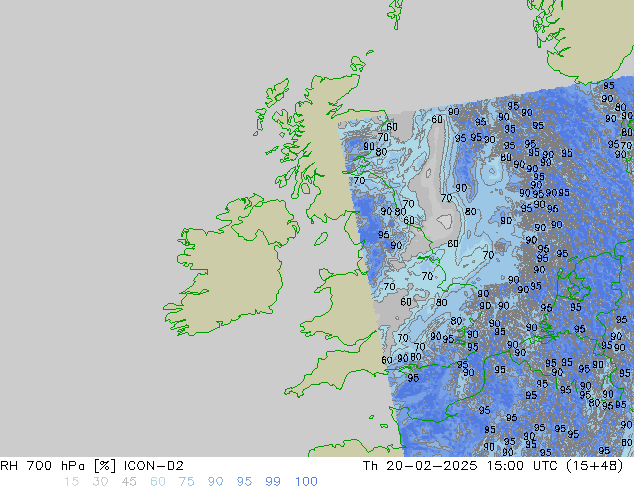
Task: Click legend value "45" in the color scale
Action: (129, 482)
